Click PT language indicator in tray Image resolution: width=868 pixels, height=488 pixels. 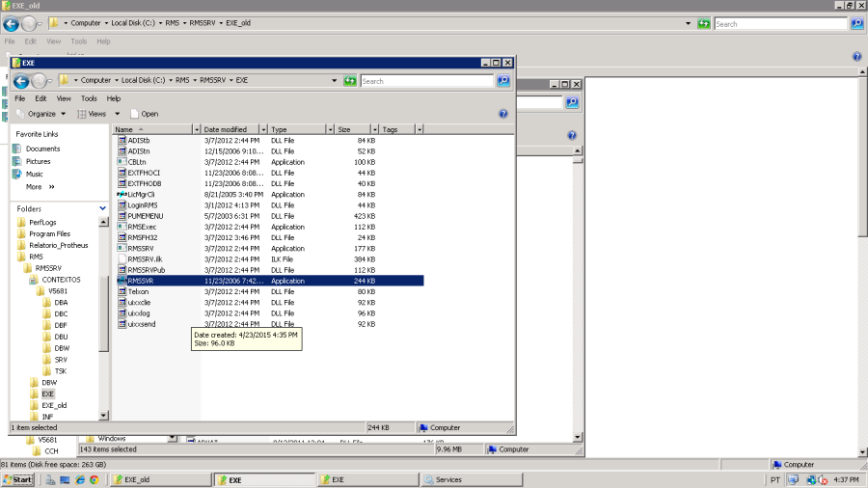coord(775,479)
